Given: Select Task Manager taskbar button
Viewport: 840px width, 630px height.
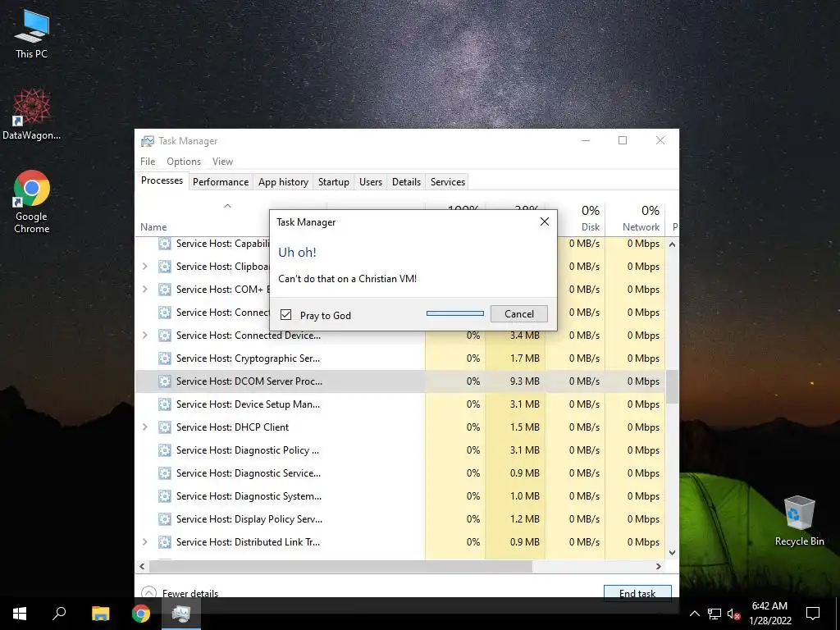Looking at the screenshot, I should point(181,614).
